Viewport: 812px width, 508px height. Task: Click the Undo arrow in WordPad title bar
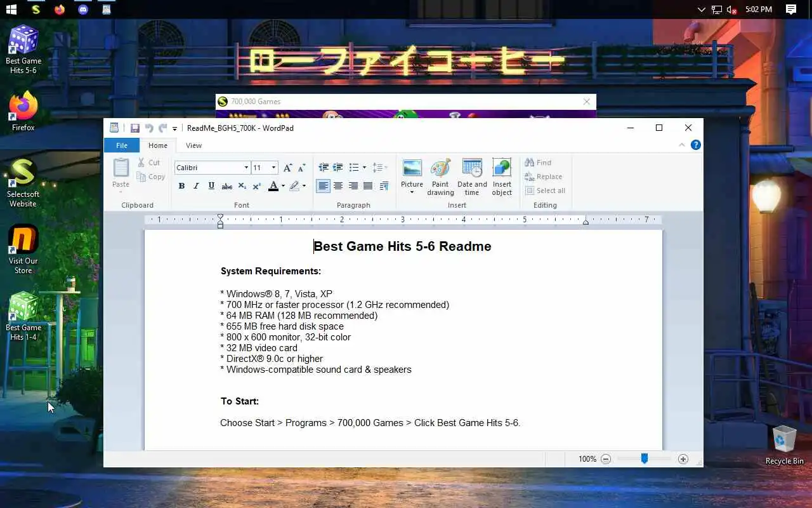point(149,128)
